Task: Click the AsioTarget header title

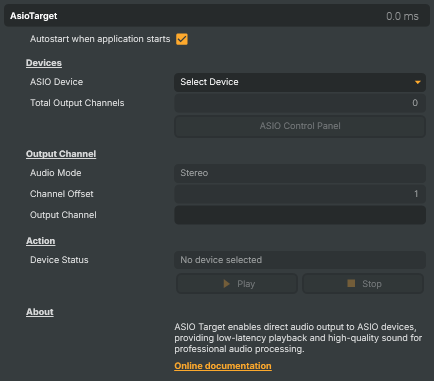Action: (34, 16)
